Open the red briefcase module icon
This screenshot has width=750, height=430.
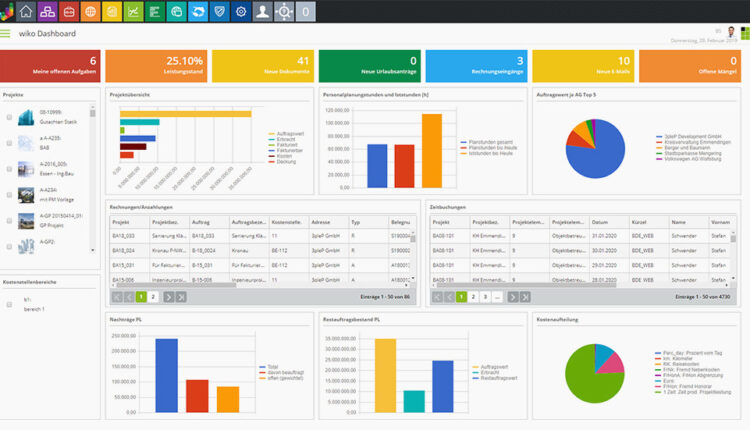67,12
